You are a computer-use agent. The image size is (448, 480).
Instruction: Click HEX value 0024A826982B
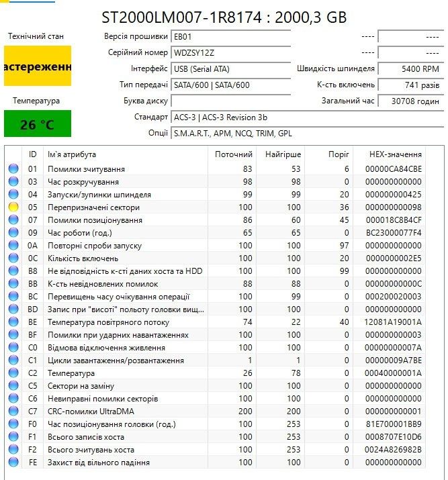click(393, 449)
